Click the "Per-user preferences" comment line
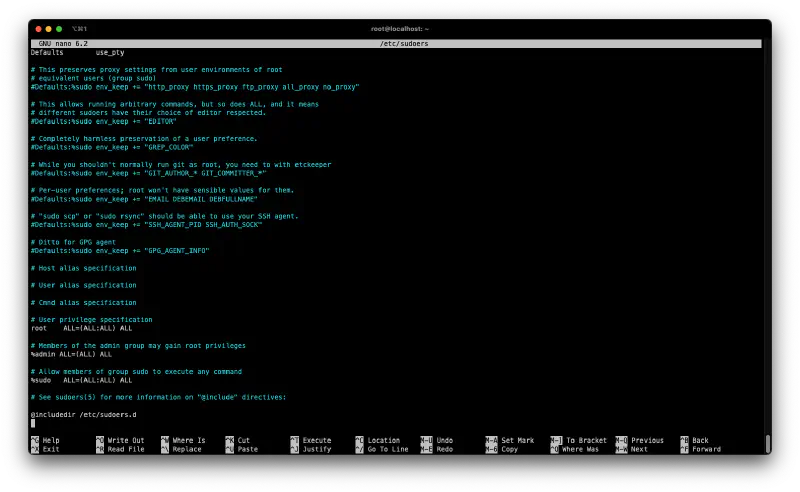 (x=162, y=190)
